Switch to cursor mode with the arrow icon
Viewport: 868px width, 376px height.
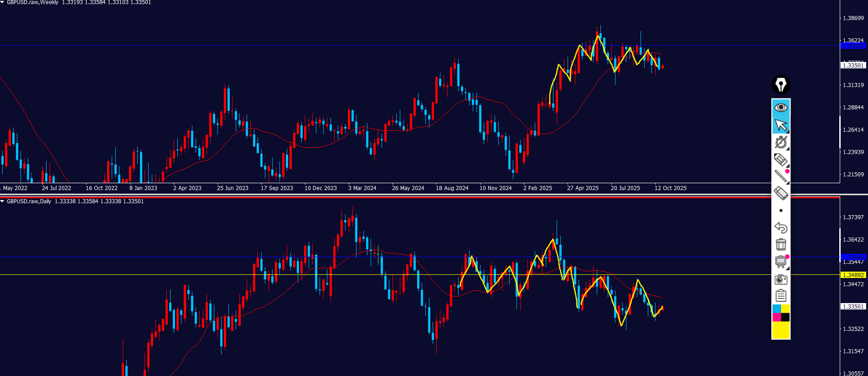[780, 125]
